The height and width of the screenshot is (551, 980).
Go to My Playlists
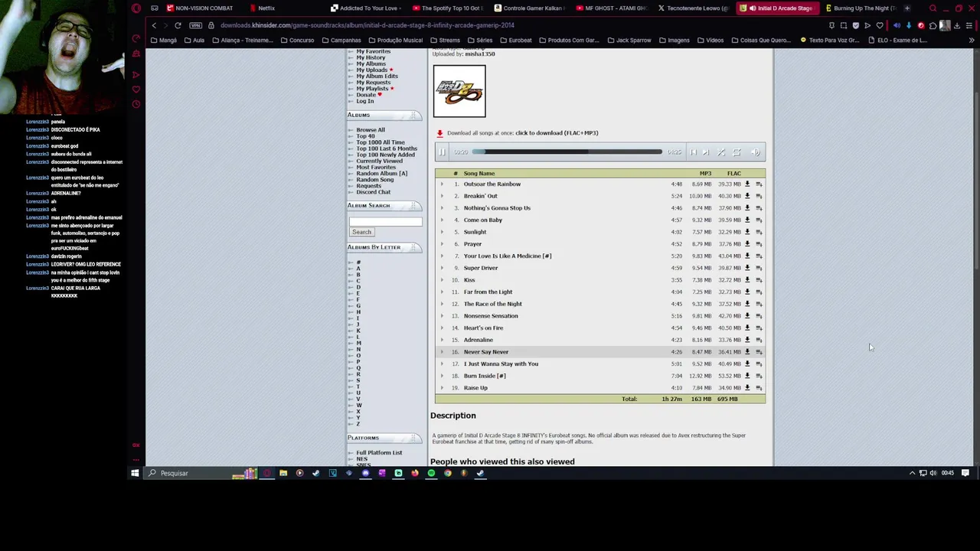(x=372, y=89)
